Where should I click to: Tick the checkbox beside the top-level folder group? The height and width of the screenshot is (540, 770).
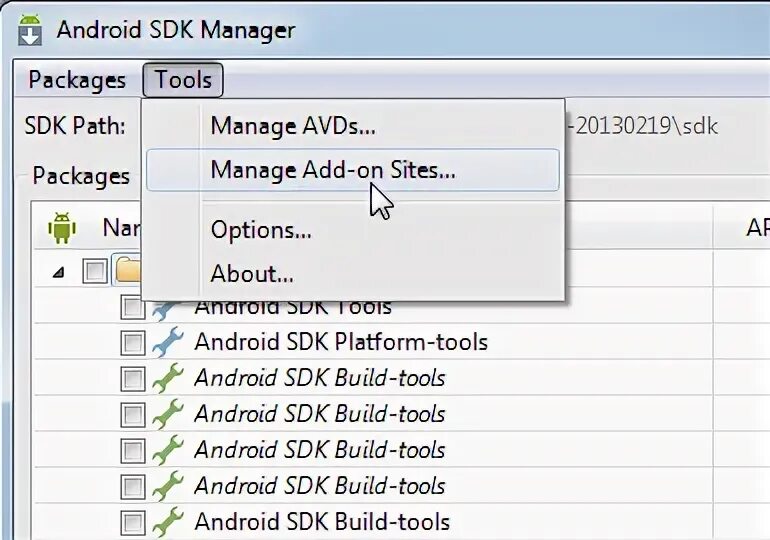click(95, 271)
